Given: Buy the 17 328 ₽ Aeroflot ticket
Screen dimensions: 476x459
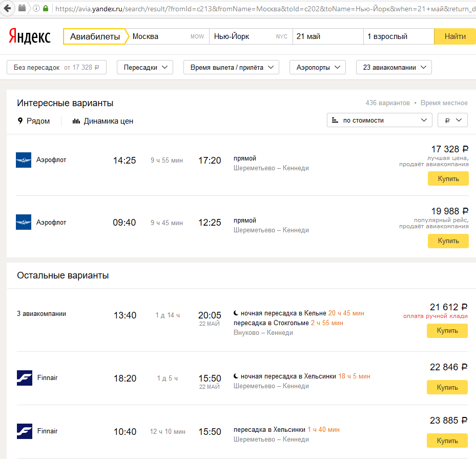Looking at the screenshot, I should (448, 178).
